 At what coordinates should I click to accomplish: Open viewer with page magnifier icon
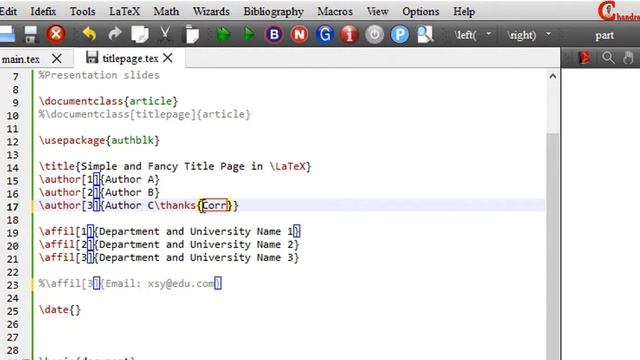(425, 34)
